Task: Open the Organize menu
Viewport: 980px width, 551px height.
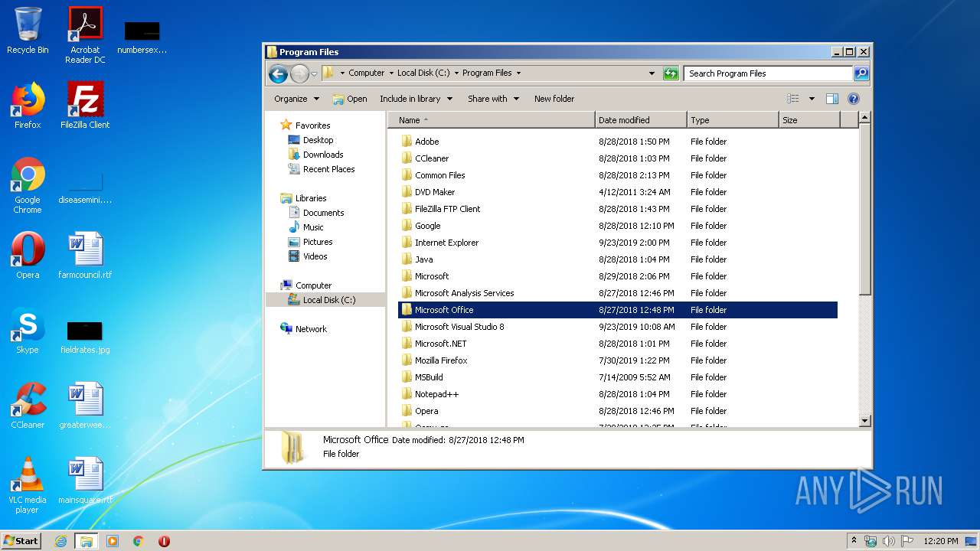Action: 296,99
